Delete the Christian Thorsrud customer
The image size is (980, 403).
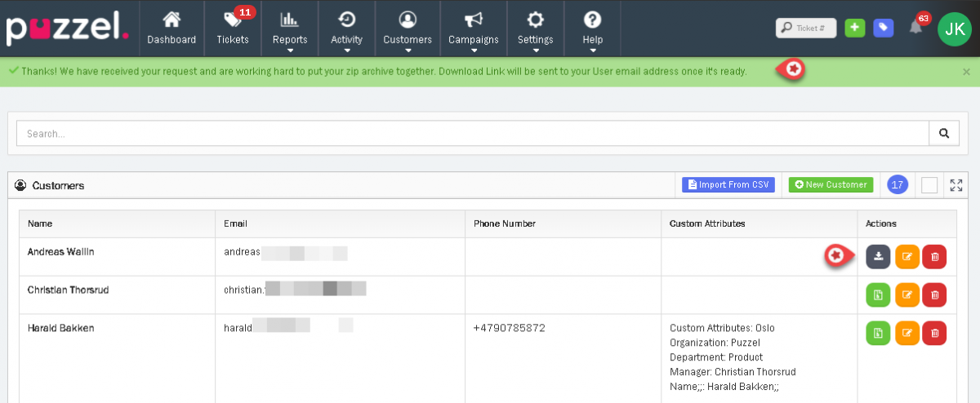coord(934,294)
